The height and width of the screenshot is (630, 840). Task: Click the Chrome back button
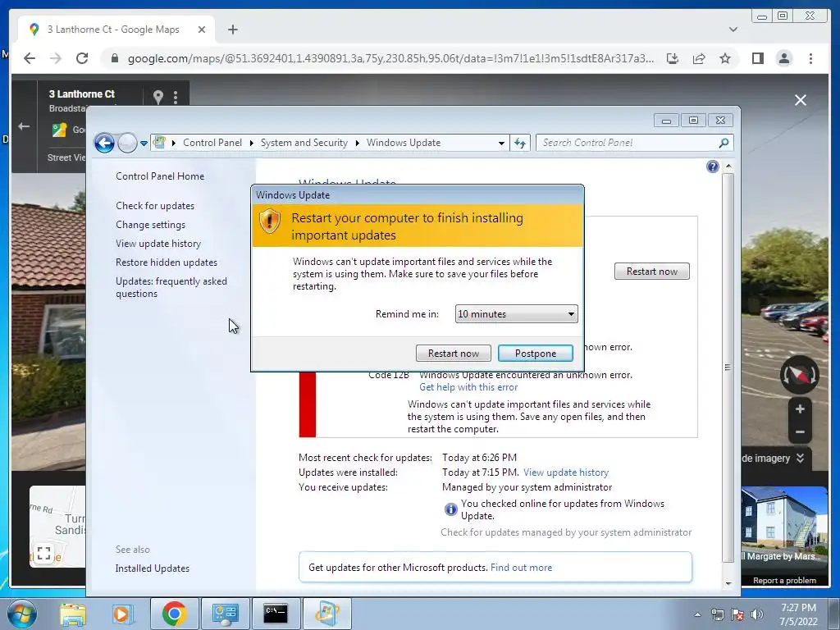(x=30, y=58)
